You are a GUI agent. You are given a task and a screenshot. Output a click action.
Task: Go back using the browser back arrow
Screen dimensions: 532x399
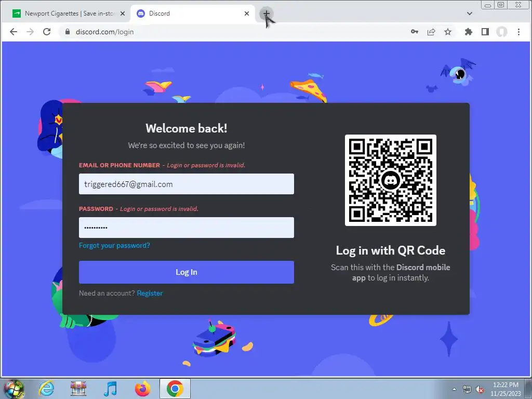(14, 32)
